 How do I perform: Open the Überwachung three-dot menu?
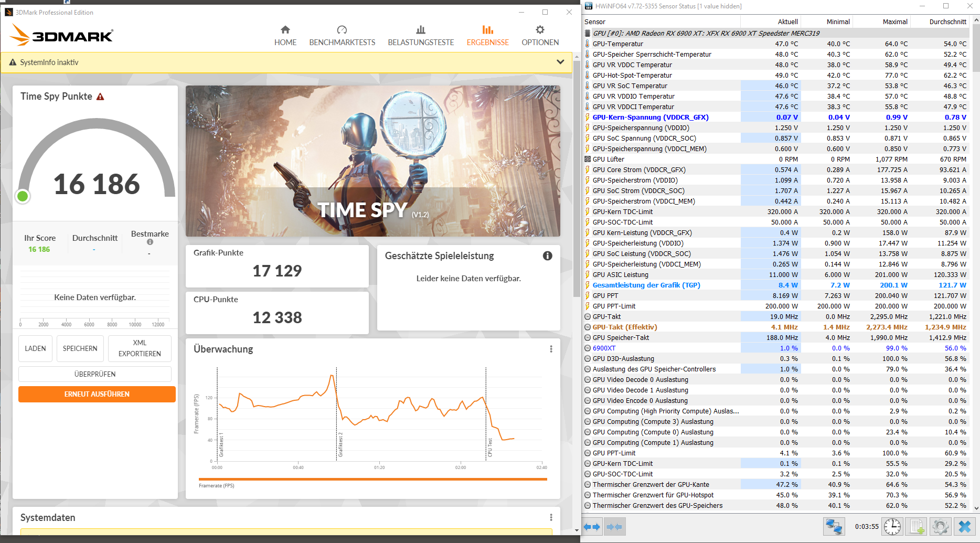(x=551, y=349)
